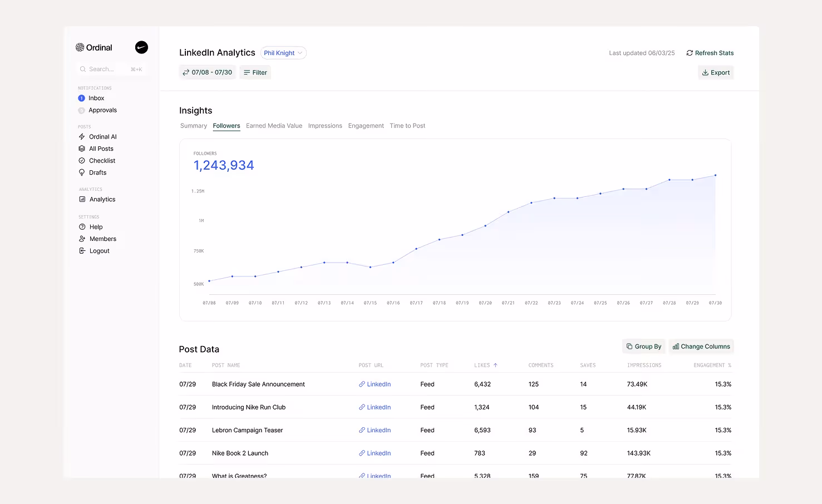Image resolution: width=822 pixels, height=504 pixels.
Task: Click the Ordinal AI lightning icon
Action: 82,136
